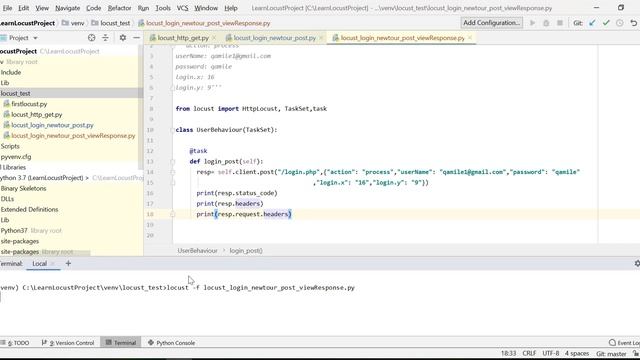Open the Navigate menu
Screen dimensions: 640x360
(x=67, y=8)
